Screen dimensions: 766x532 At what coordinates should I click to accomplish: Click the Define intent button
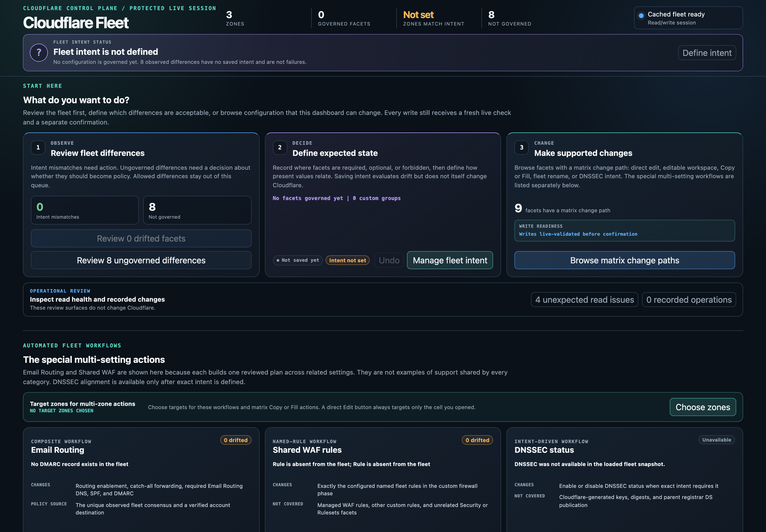(x=707, y=53)
